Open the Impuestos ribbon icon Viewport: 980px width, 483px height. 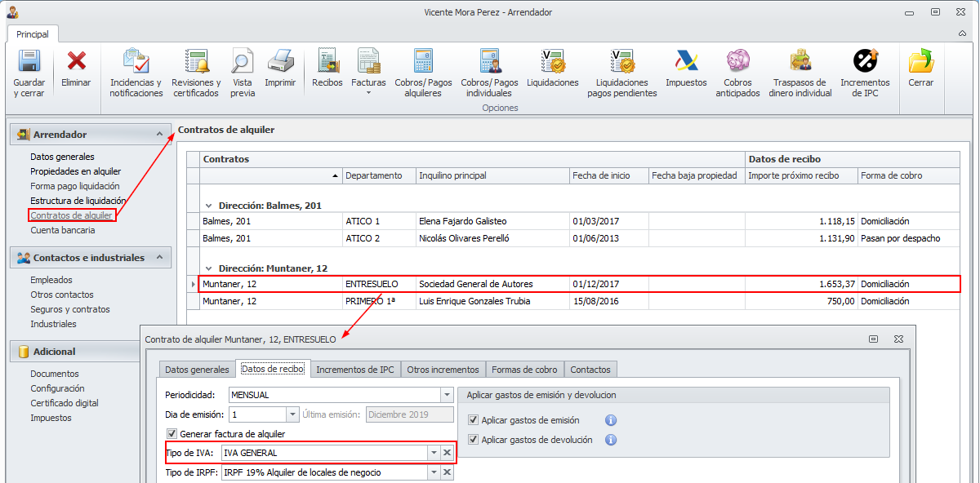(x=686, y=62)
